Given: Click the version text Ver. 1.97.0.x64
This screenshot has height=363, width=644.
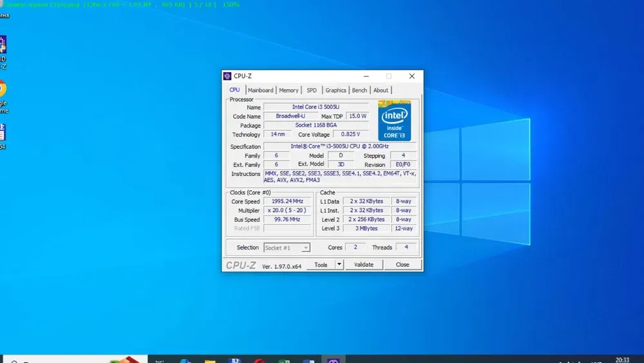Looking at the screenshot, I should point(282,266).
